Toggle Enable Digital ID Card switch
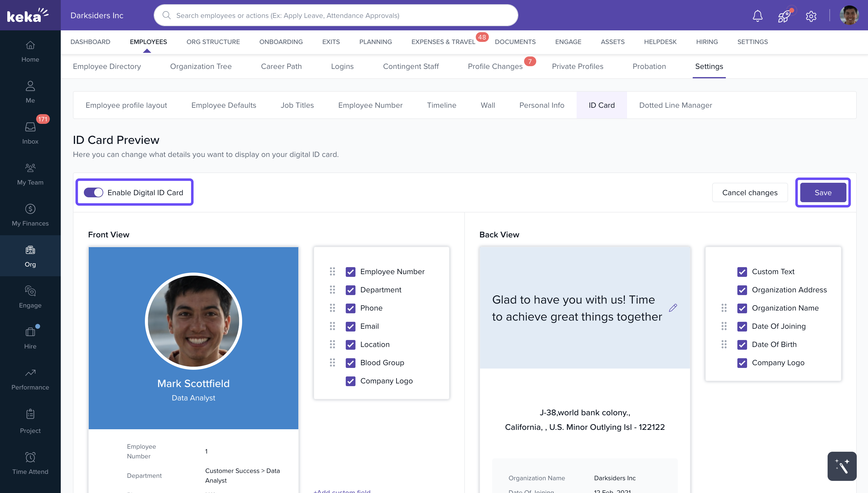The image size is (868, 493). (93, 192)
